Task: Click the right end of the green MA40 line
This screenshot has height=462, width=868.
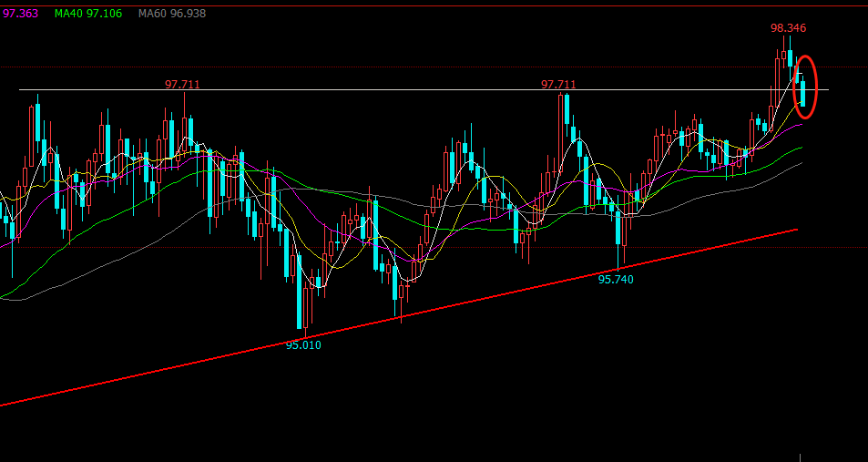Action: tap(801, 147)
